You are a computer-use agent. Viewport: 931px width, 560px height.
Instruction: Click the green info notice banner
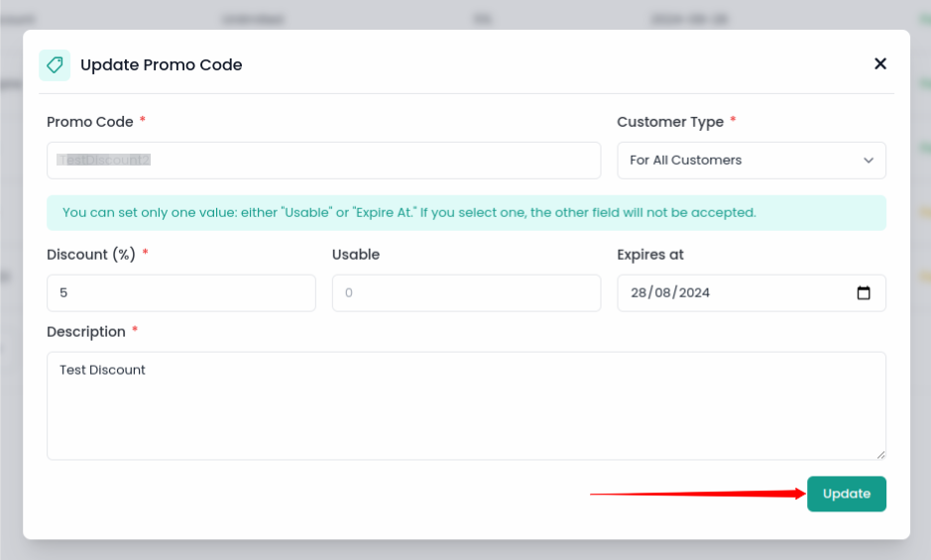tap(466, 212)
